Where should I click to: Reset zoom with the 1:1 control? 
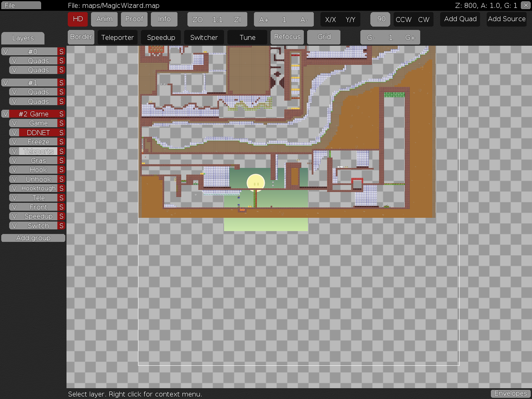coord(217,19)
